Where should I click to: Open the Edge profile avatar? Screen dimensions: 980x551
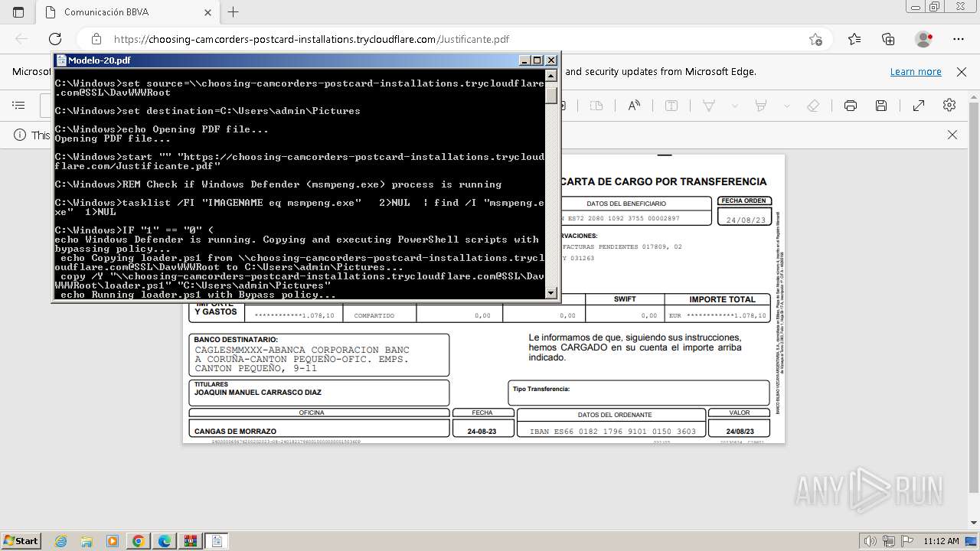tap(924, 39)
